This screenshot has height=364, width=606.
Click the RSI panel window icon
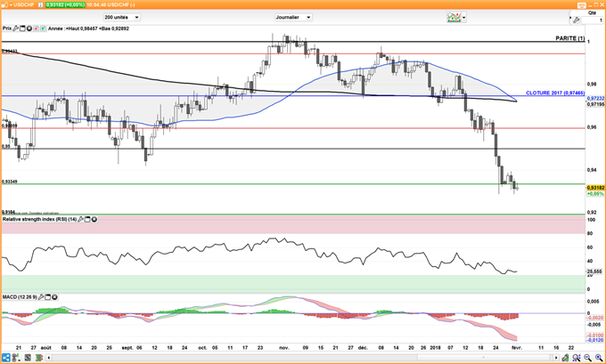(87, 219)
